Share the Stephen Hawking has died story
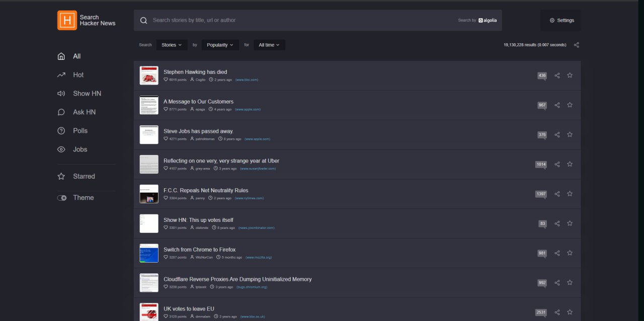 coord(557,75)
